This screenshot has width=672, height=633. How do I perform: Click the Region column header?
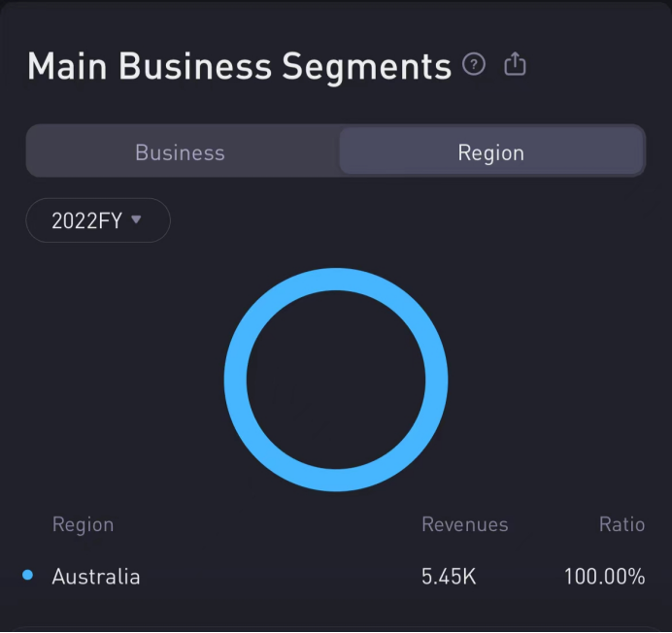point(83,524)
